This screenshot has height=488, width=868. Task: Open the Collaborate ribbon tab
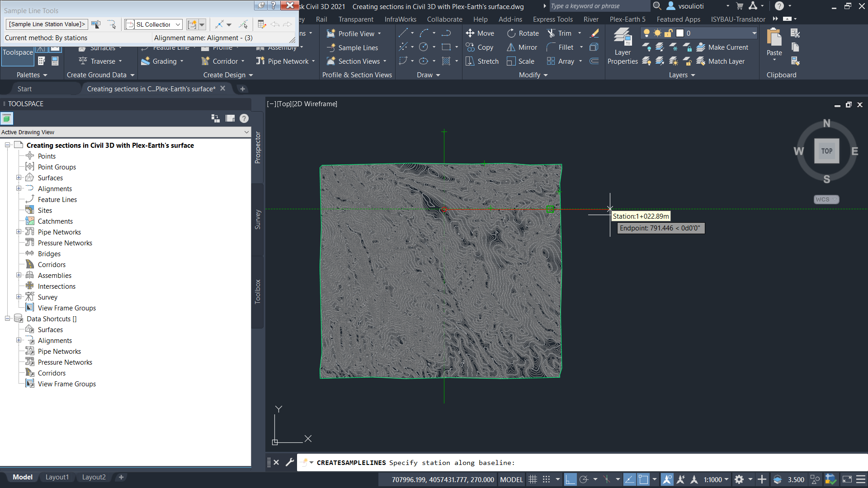pyautogui.click(x=444, y=19)
